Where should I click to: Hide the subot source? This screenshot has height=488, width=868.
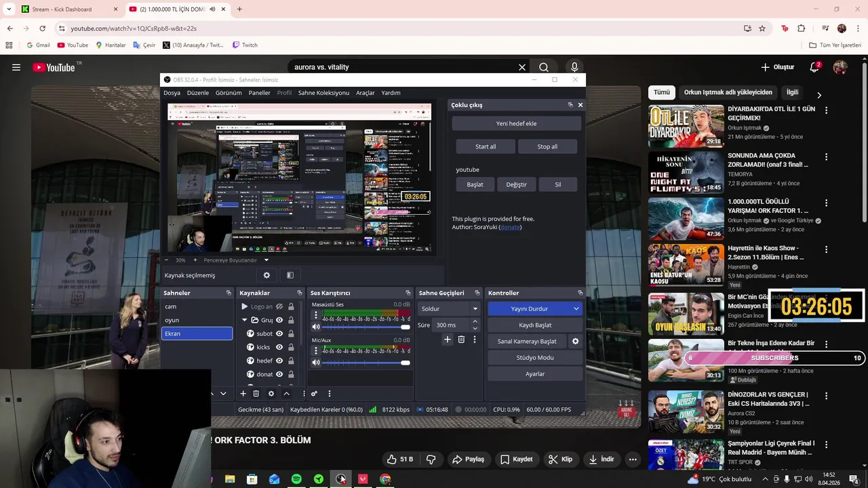[x=279, y=333]
